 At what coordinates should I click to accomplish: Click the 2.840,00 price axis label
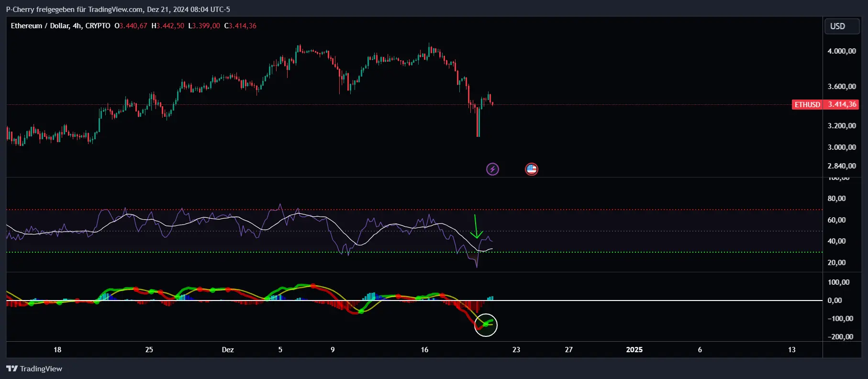(842, 166)
